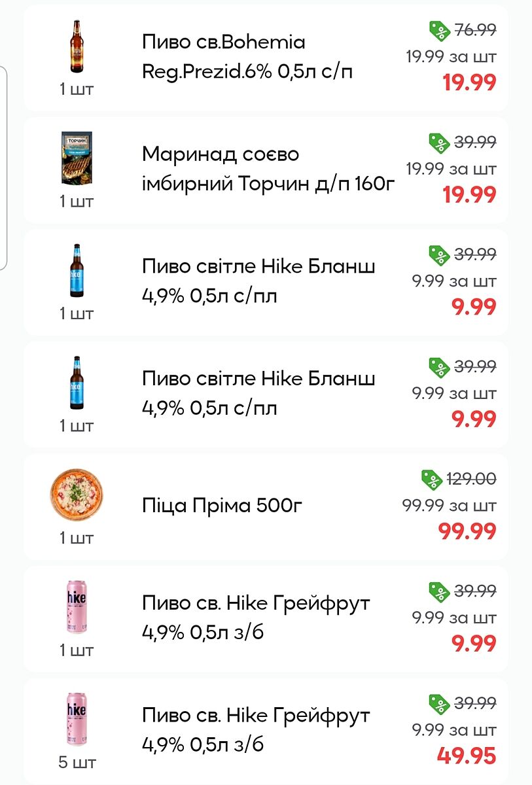Tap discount tag on the 49.95 Грейфрут row
The image size is (532, 785).
pos(438,703)
